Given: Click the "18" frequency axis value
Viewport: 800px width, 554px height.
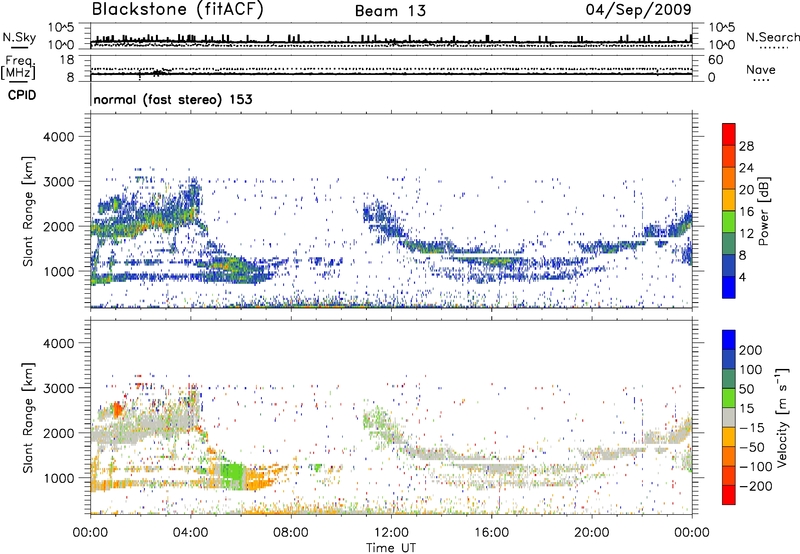Looking at the screenshot, I should 67,59.
